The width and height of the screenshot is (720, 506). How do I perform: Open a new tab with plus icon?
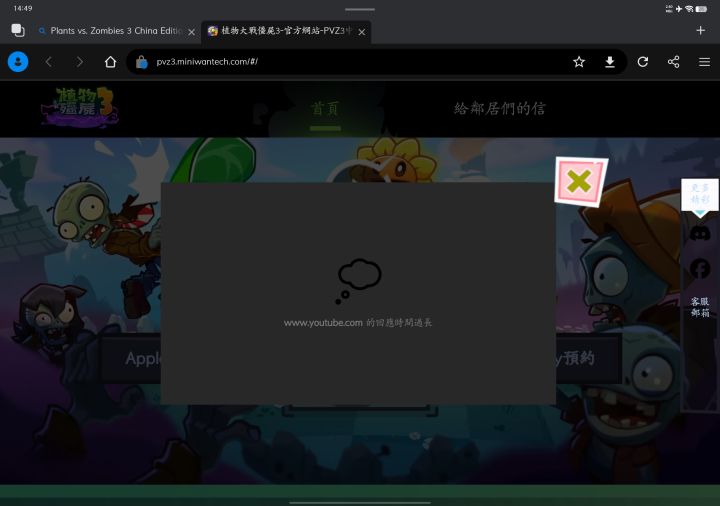[x=700, y=30]
